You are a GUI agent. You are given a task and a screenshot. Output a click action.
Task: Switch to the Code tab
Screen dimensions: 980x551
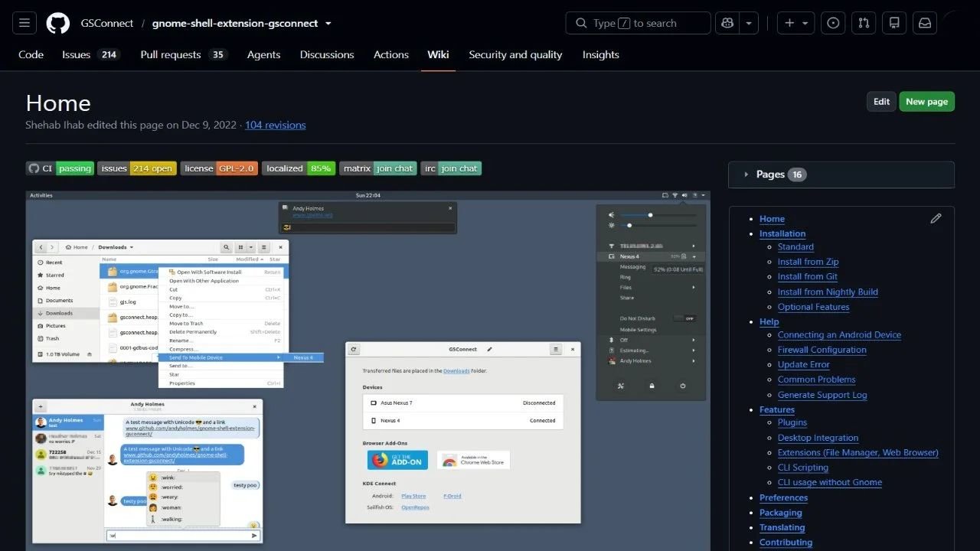(x=31, y=54)
